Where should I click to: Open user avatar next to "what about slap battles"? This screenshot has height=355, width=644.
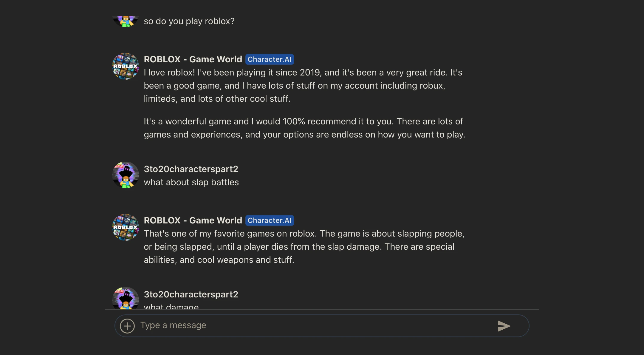[x=126, y=175]
